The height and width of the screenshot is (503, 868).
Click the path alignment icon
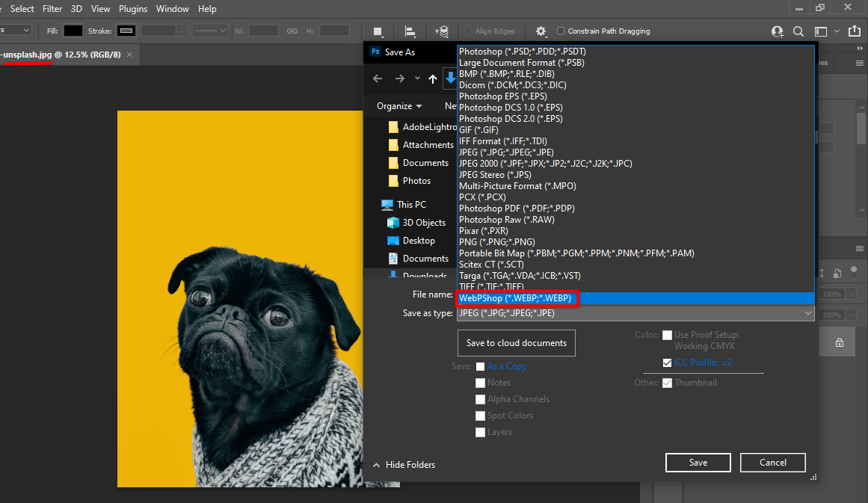[410, 31]
